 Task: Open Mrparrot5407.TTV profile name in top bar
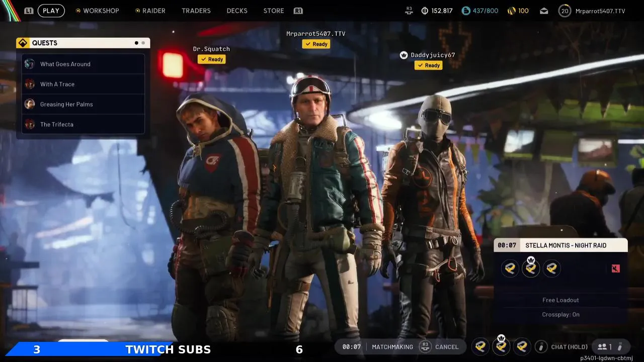(600, 11)
